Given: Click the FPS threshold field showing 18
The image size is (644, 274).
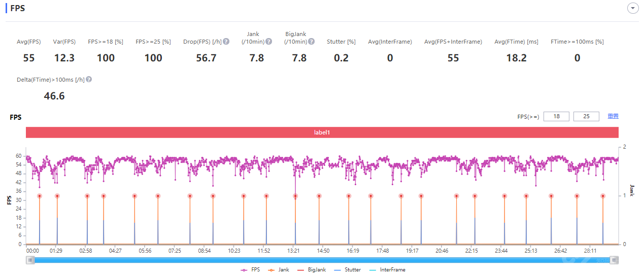Looking at the screenshot, I should (556, 116).
